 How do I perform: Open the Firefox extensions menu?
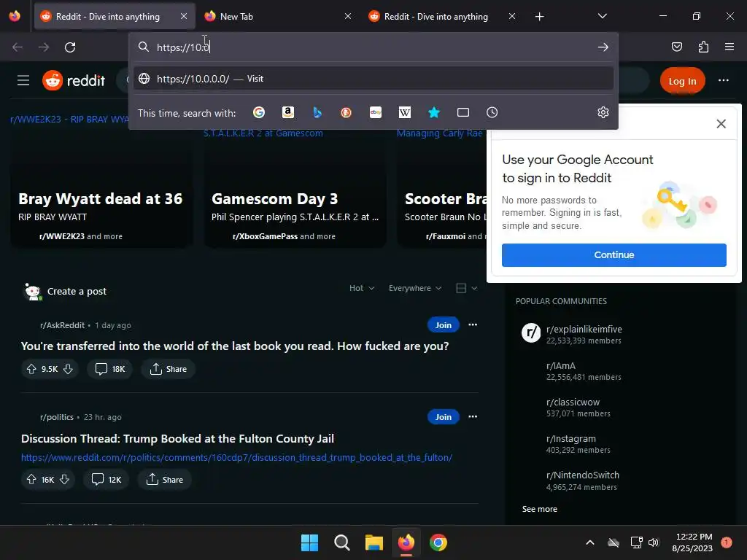point(703,47)
